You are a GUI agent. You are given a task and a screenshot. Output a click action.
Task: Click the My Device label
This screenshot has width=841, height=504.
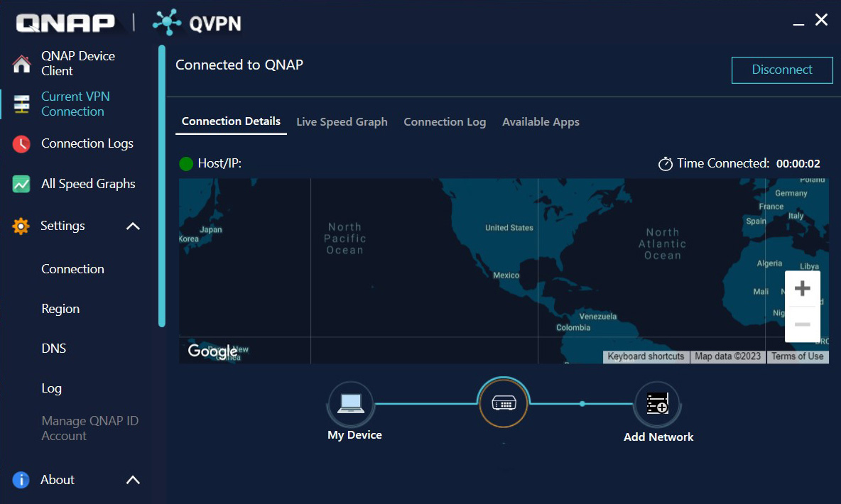click(354, 435)
